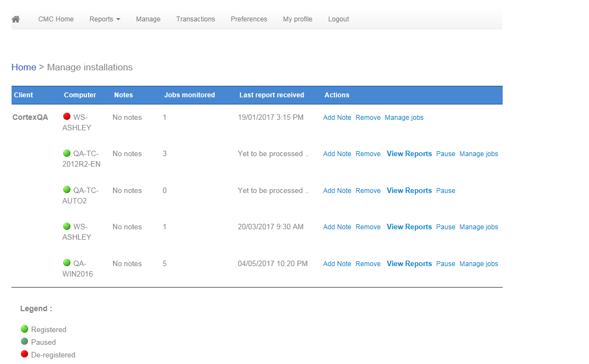Manage jobs for QA-TC-2012R2-EN
The width and height of the screenshot is (589, 364).
[479, 154]
